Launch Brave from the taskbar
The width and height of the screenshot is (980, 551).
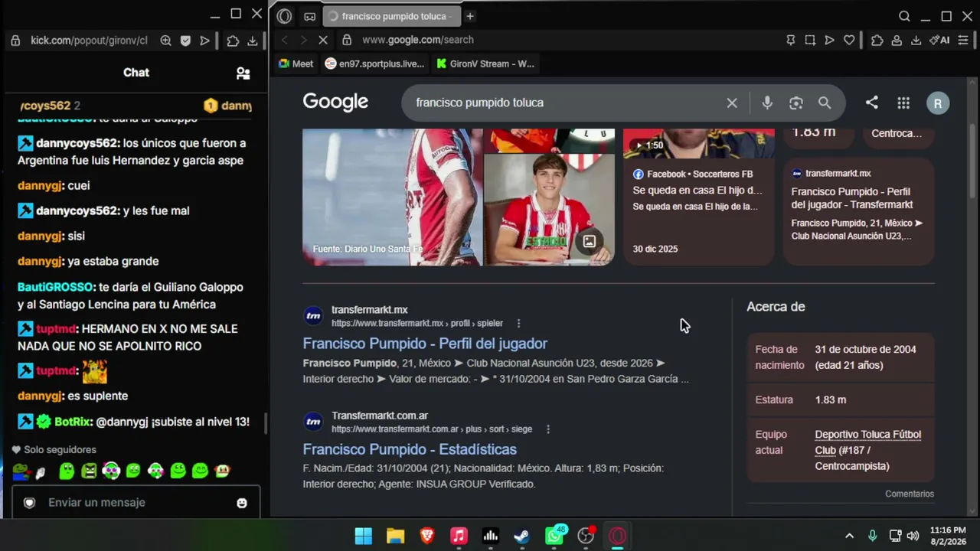427,536
